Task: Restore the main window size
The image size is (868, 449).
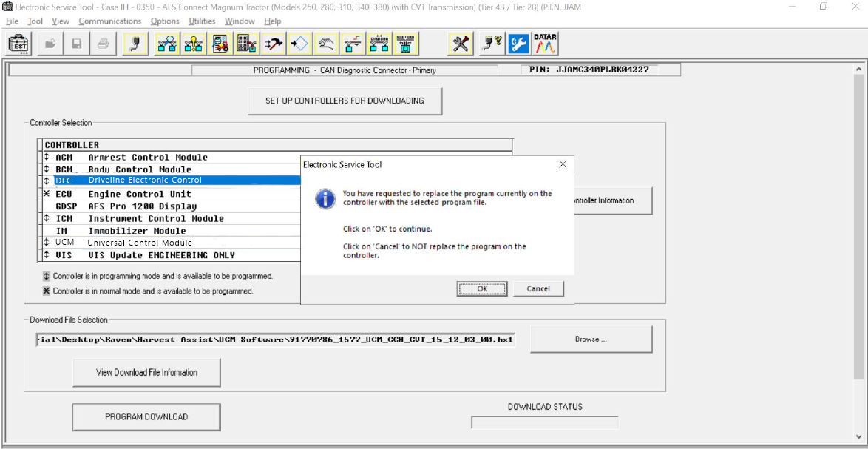Action: click(824, 7)
